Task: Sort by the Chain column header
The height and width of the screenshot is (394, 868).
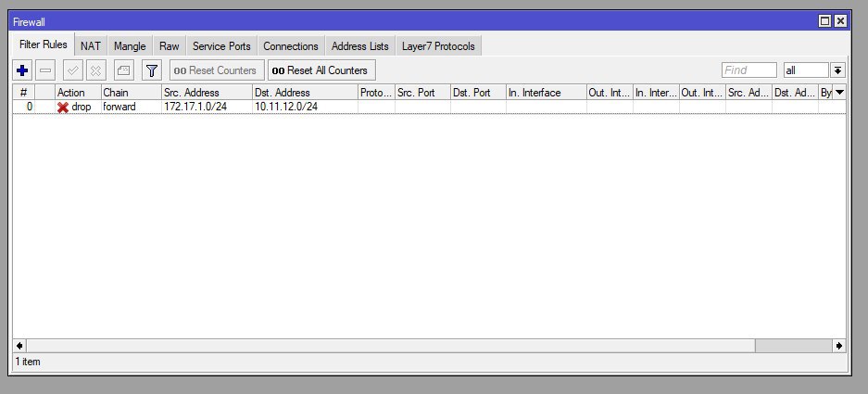Action: [132, 93]
